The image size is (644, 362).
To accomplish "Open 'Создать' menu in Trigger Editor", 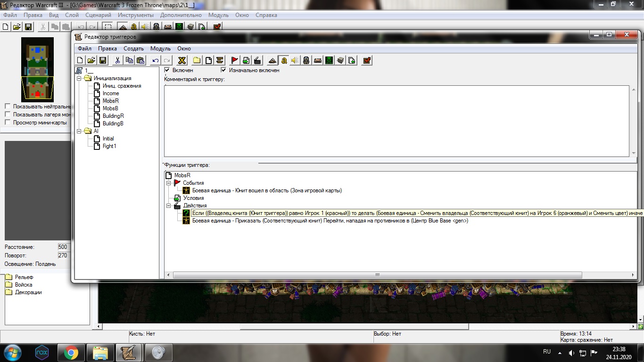I will point(133,49).
